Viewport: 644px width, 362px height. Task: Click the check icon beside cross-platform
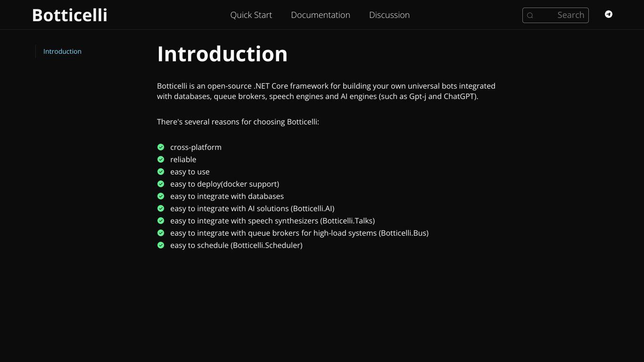(161, 147)
